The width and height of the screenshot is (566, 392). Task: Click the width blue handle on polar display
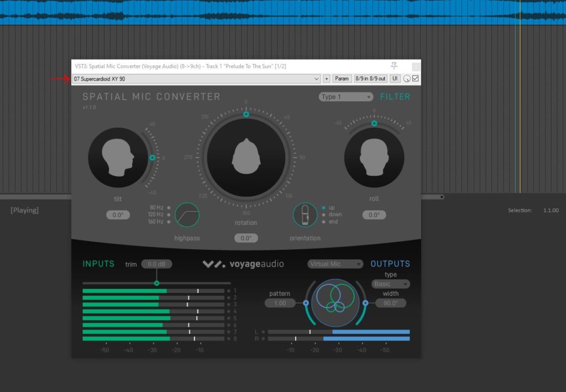point(365,303)
